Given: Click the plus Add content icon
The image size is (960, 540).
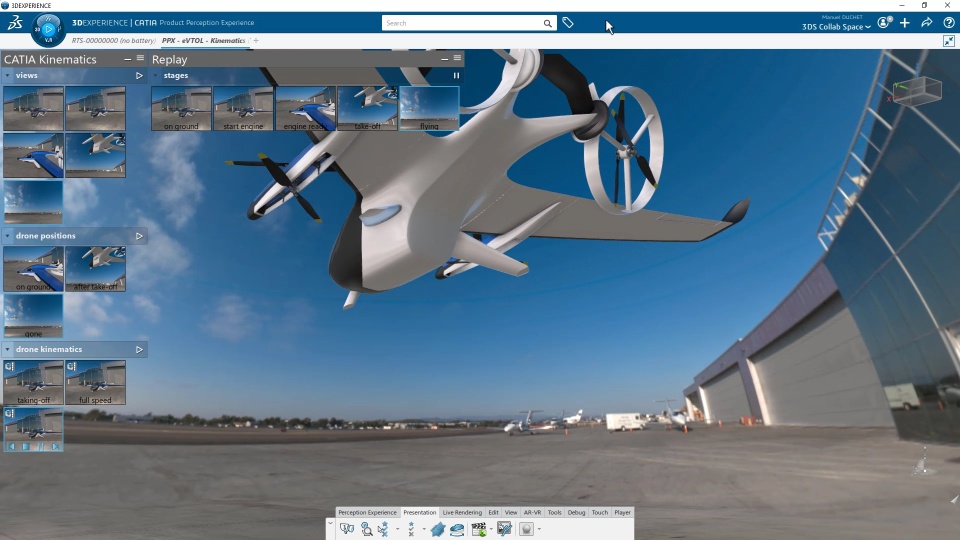Looking at the screenshot, I should [905, 23].
